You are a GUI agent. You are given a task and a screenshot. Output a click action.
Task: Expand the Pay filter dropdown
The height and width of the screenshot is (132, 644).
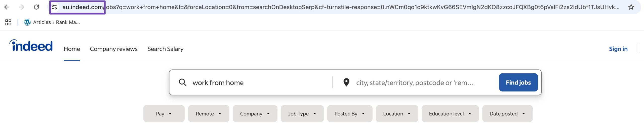[x=164, y=114]
